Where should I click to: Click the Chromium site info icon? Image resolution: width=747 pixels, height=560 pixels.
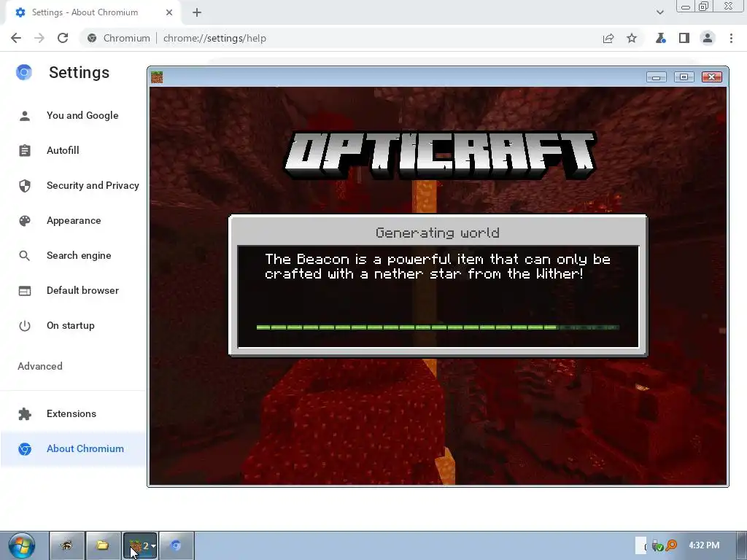pyautogui.click(x=92, y=38)
